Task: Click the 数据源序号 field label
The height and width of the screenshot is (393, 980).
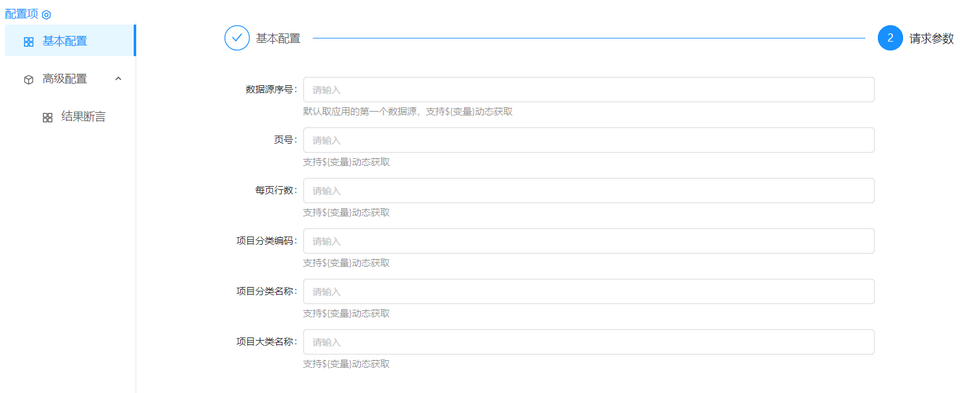Action: point(270,90)
